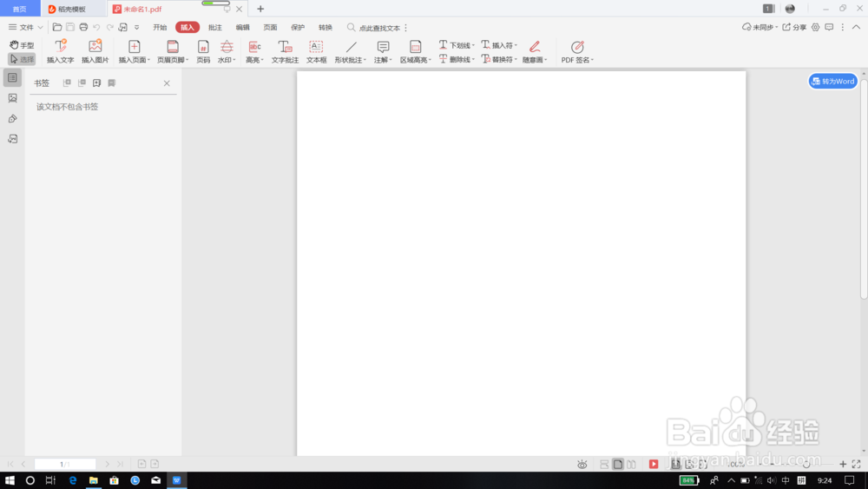Image resolution: width=868 pixels, height=489 pixels.
Task: Open the bookmark panel sidebar icon
Action: pos(13,78)
